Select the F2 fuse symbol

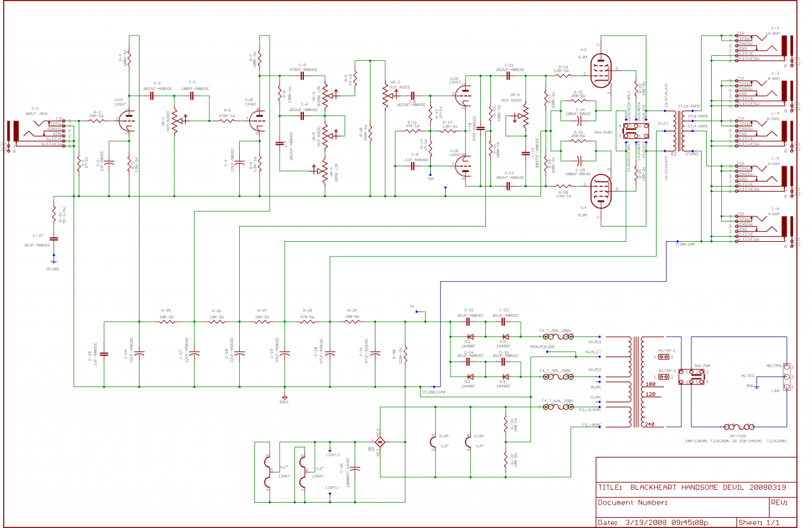coord(556,337)
